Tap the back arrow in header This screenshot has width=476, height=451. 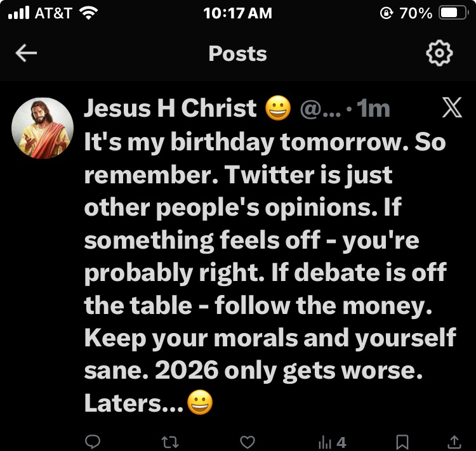click(26, 54)
